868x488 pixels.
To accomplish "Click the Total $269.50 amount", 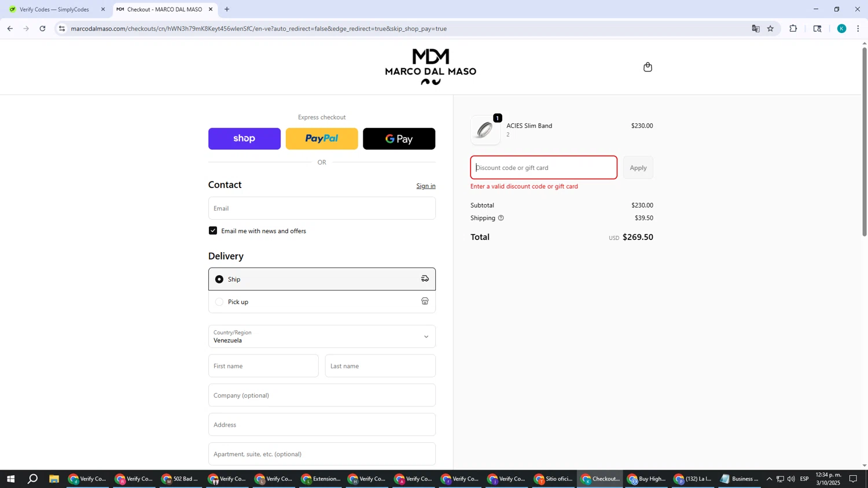I will point(638,237).
